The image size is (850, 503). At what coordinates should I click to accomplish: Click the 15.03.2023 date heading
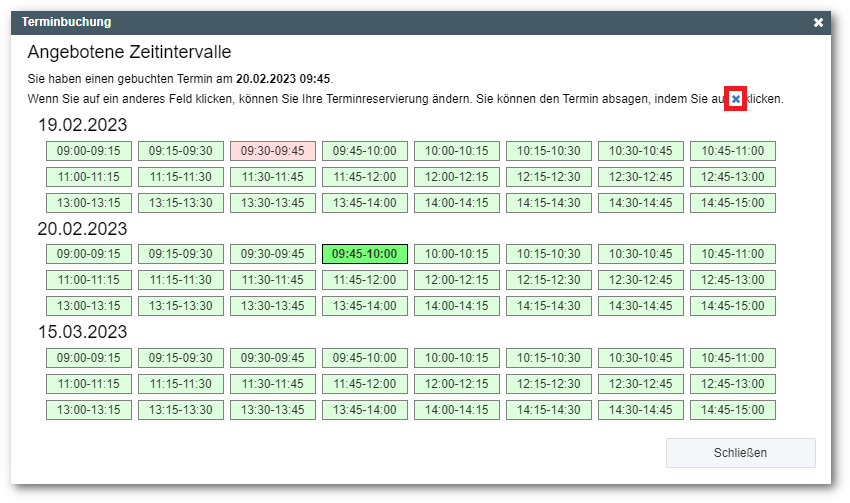[x=82, y=332]
